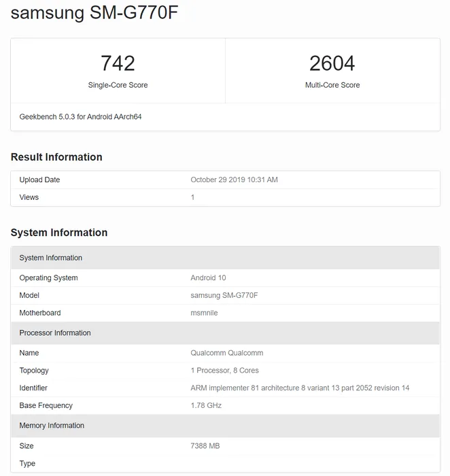Click the 'Base Frequency' row label
Screen dimensions: 450x476
tap(46, 405)
